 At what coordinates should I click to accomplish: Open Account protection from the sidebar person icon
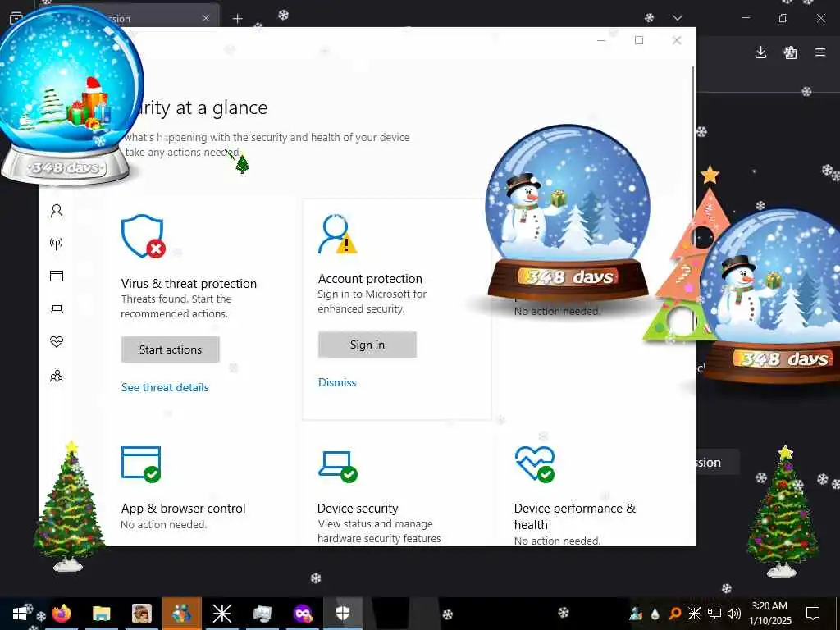click(x=57, y=211)
